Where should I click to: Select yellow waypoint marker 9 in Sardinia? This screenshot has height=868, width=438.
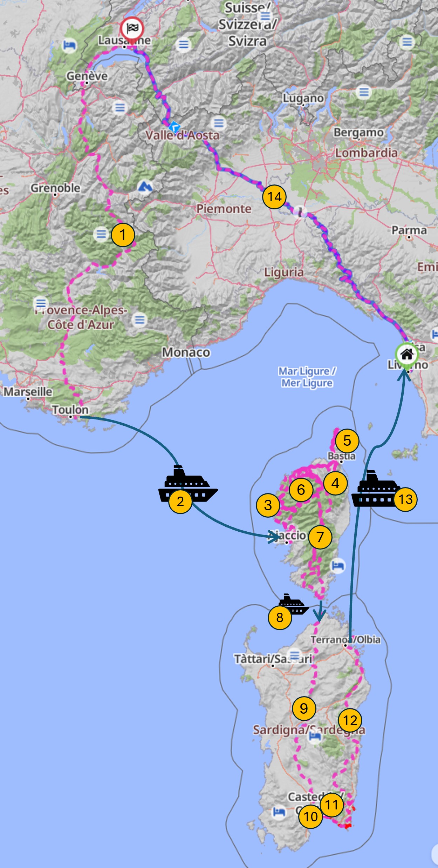304,708
